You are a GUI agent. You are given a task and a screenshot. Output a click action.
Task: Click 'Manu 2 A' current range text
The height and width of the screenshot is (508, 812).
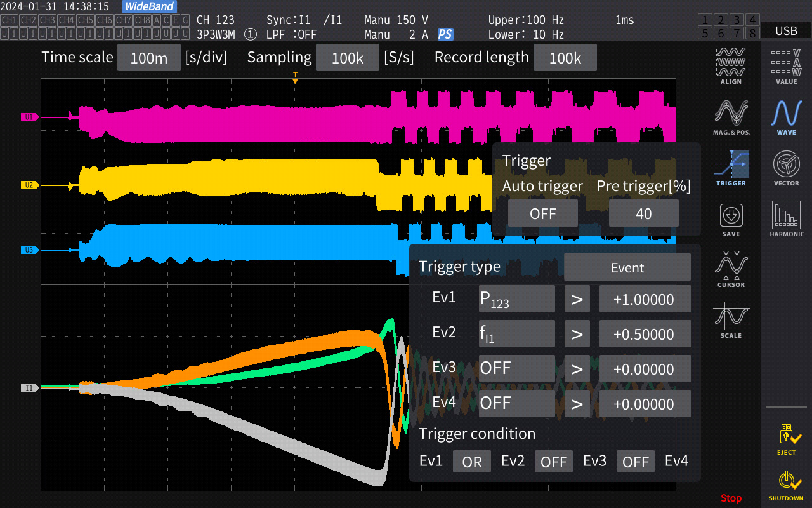click(x=396, y=34)
